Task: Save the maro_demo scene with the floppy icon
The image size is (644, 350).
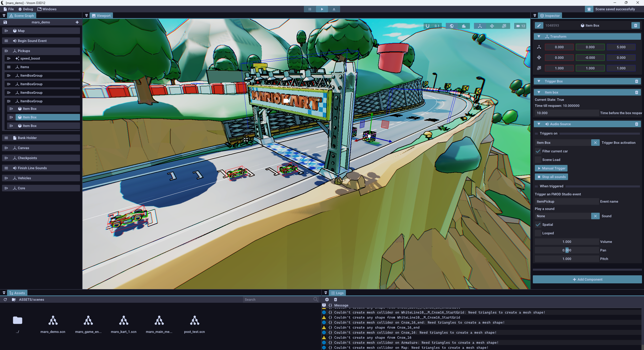Action: (5, 22)
